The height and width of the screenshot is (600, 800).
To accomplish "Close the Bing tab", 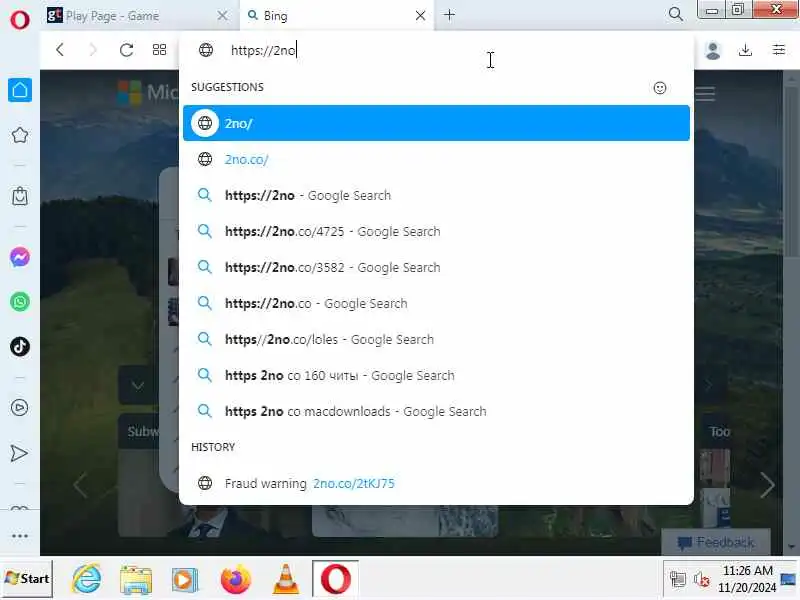I will (x=420, y=16).
